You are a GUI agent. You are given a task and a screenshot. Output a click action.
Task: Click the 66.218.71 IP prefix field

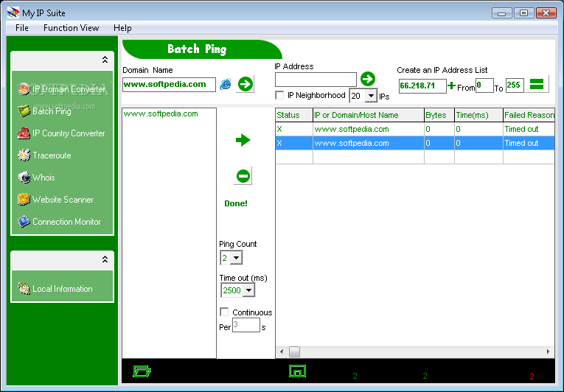pos(422,85)
